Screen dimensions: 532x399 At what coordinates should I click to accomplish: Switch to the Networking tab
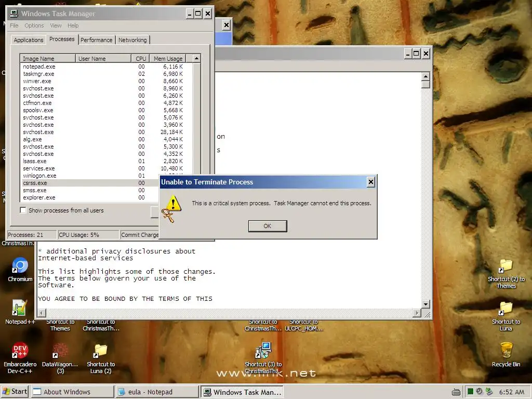coord(132,40)
